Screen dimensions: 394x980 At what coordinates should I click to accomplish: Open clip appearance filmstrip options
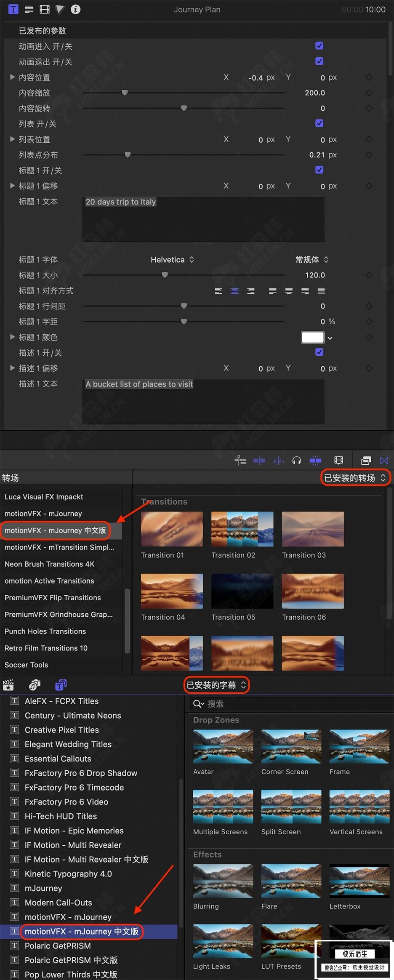[x=338, y=461]
